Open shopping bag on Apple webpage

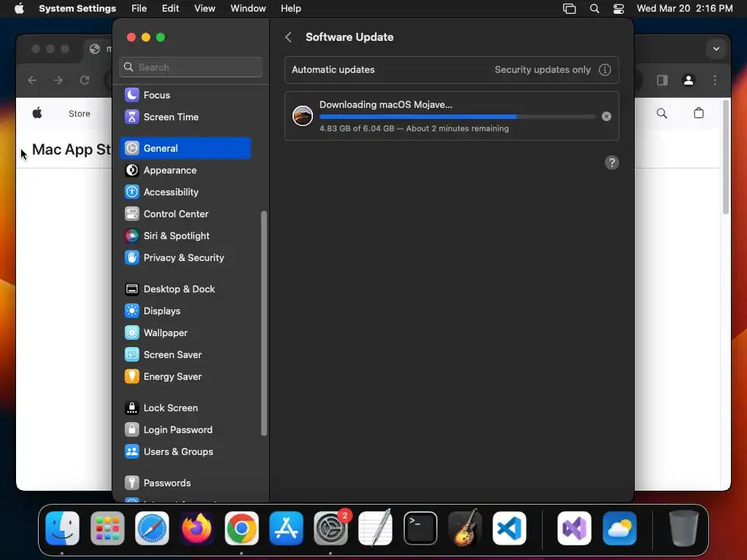click(698, 113)
